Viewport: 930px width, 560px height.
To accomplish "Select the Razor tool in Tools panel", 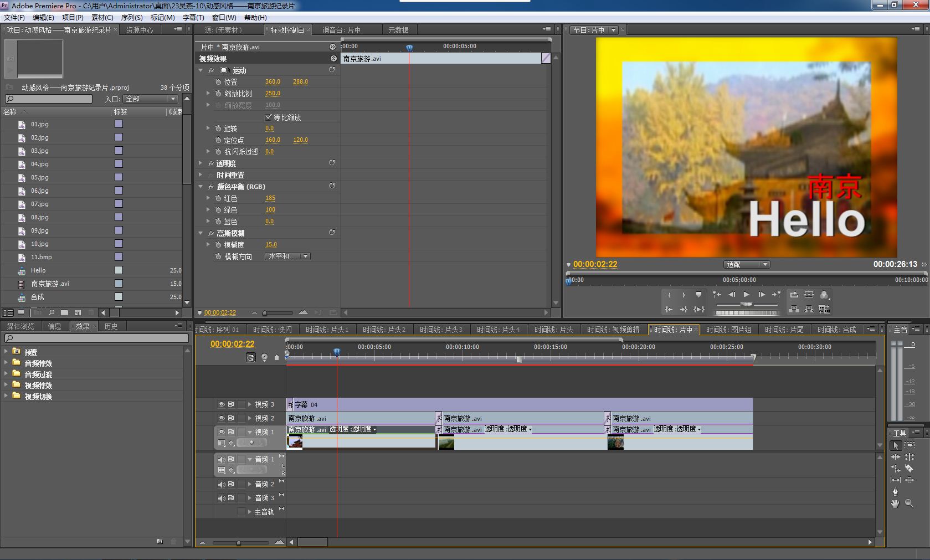I will click(x=909, y=469).
